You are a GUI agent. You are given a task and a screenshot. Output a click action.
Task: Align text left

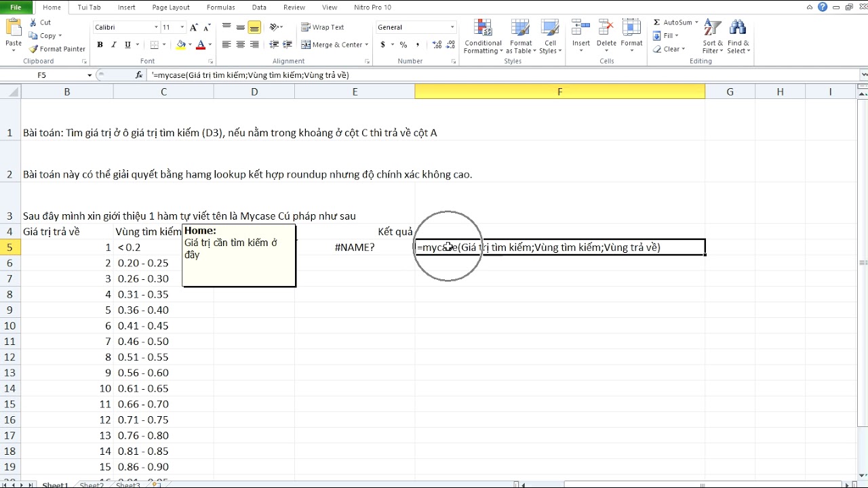(x=226, y=45)
